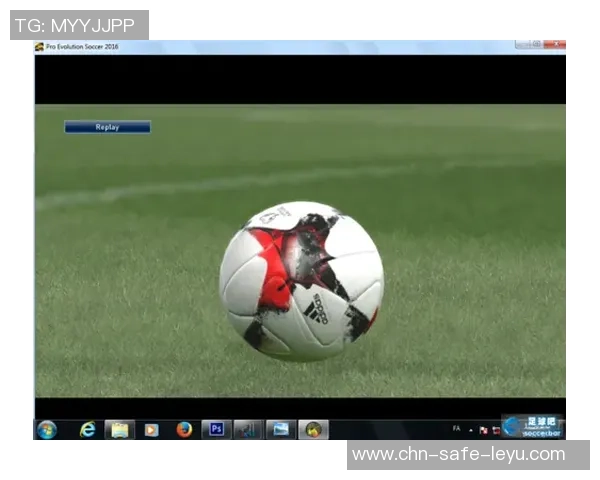Open the picture viewer taskbar icon
Image resolution: width=600 pixels, height=480 pixels.
click(x=281, y=429)
